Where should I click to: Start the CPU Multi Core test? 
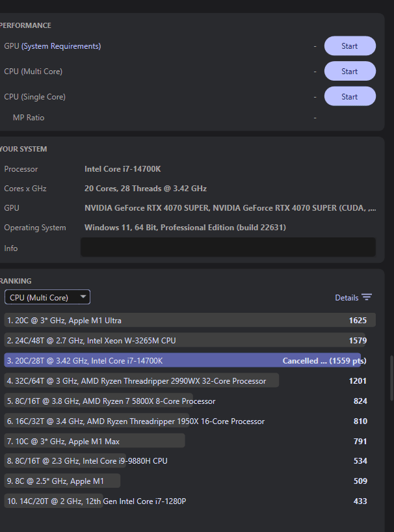350,72
